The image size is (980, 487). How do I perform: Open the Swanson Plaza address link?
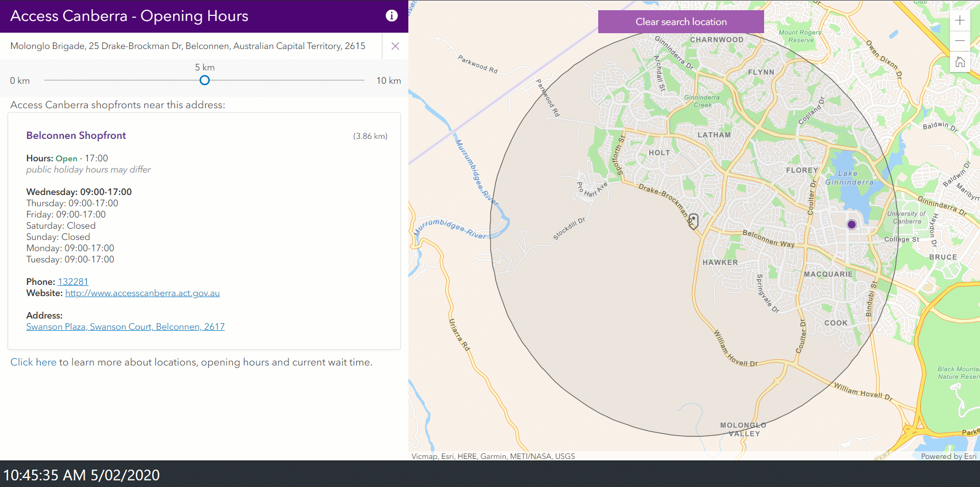coord(126,327)
